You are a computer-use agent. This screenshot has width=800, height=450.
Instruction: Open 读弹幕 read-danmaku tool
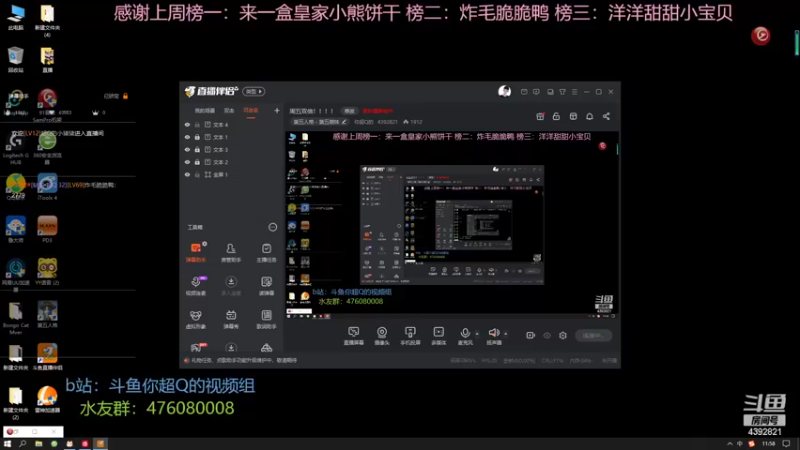266,286
